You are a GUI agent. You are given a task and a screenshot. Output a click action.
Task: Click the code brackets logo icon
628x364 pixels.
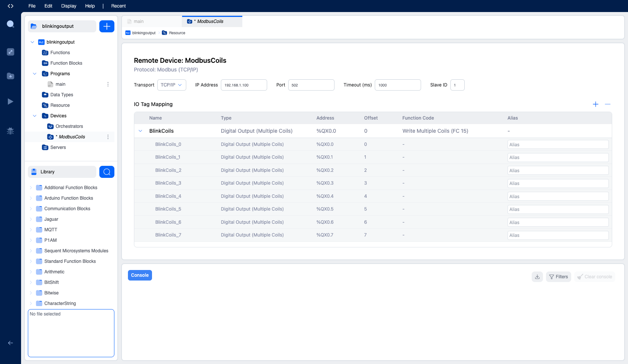pyautogui.click(x=11, y=6)
